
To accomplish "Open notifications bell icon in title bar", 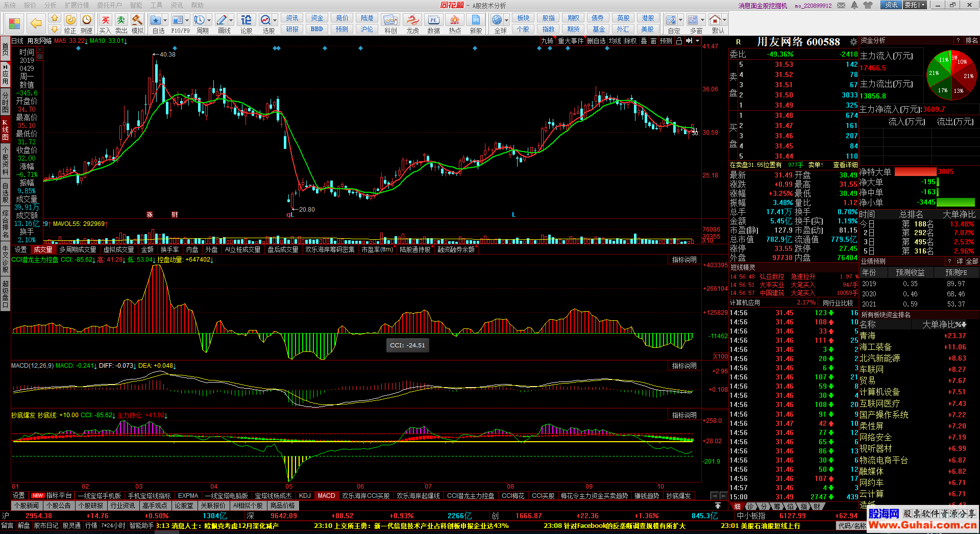I will (x=854, y=5).
